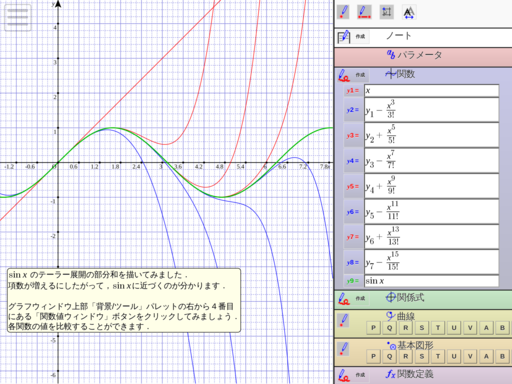Select the pen with red underline icon

(x=364, y=12)
